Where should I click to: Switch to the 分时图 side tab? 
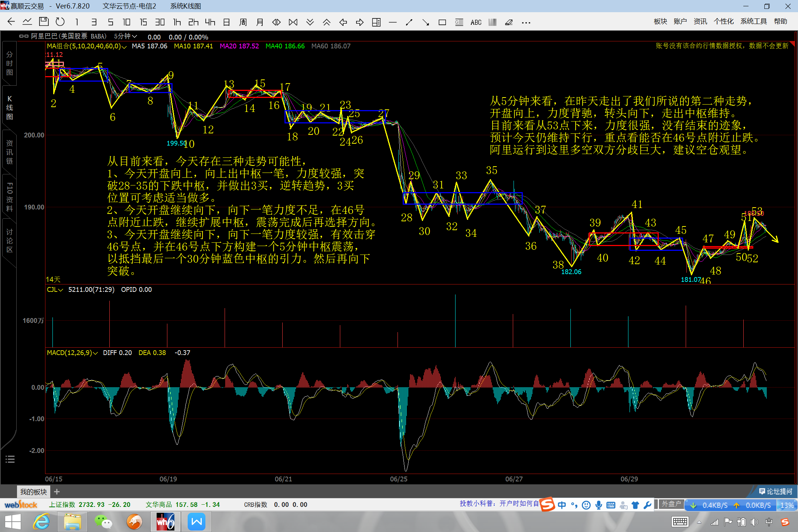coord(10,64)
